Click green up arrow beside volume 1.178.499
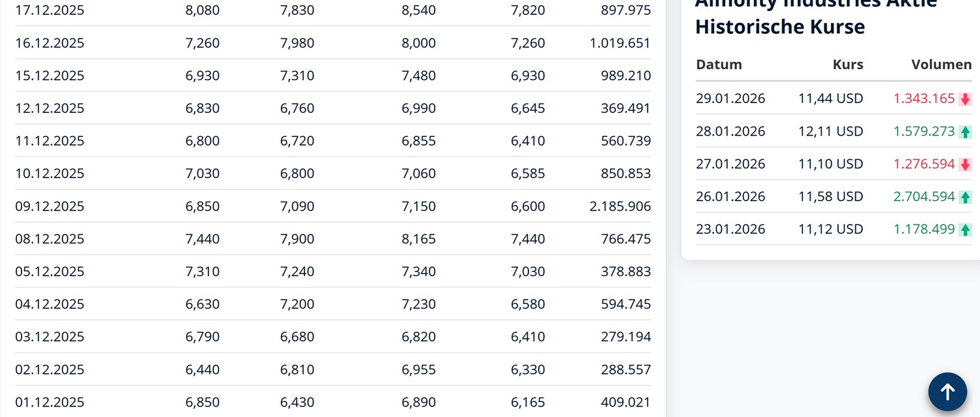The height and width of the screenshot is (417, 980). [x=965, y=230]
